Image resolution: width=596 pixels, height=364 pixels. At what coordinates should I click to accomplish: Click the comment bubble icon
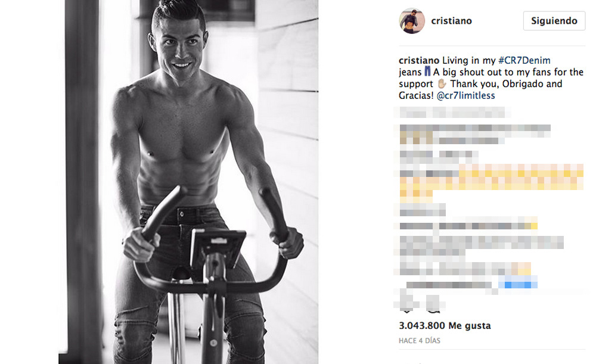(x=433, y=304)
